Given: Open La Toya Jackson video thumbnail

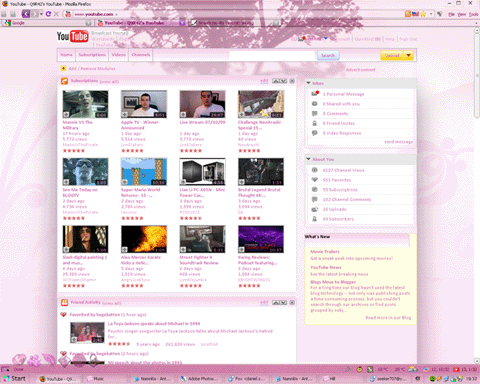Looking at the screenshot, I should pos(87,332).
